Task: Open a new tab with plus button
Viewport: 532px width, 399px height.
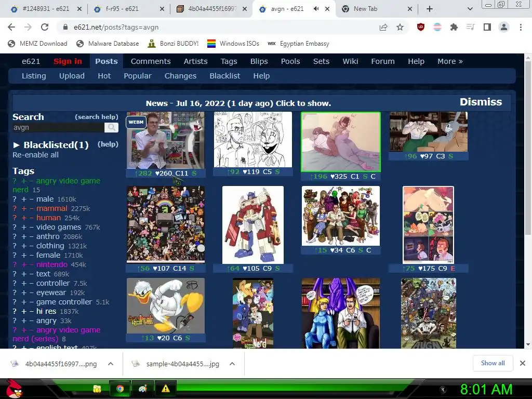Action: point(430,9)
